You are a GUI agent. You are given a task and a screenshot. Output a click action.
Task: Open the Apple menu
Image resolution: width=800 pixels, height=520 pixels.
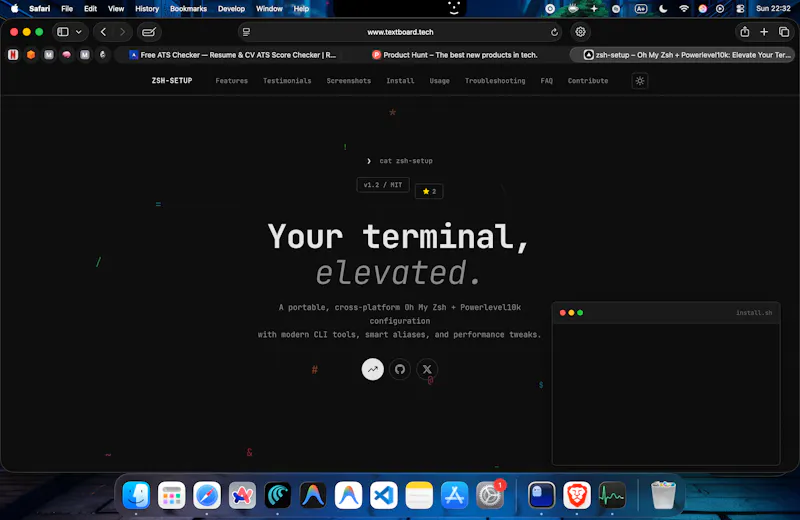tap(14, 8)
